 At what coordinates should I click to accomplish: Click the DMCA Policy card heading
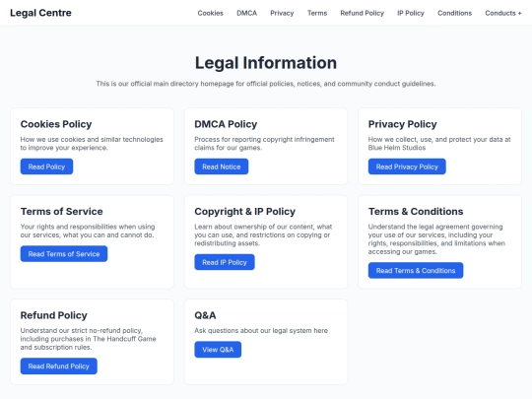coord(226,124)
